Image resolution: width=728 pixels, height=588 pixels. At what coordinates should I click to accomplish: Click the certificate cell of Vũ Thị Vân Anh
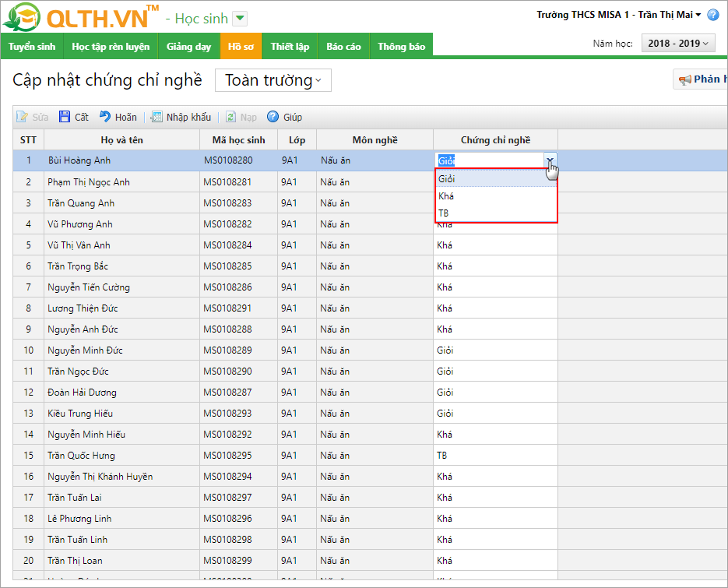tap(495, 245)
